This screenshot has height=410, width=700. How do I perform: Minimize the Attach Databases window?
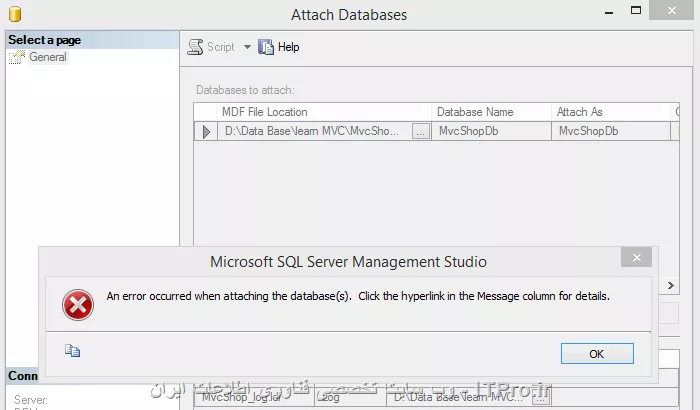608,12
